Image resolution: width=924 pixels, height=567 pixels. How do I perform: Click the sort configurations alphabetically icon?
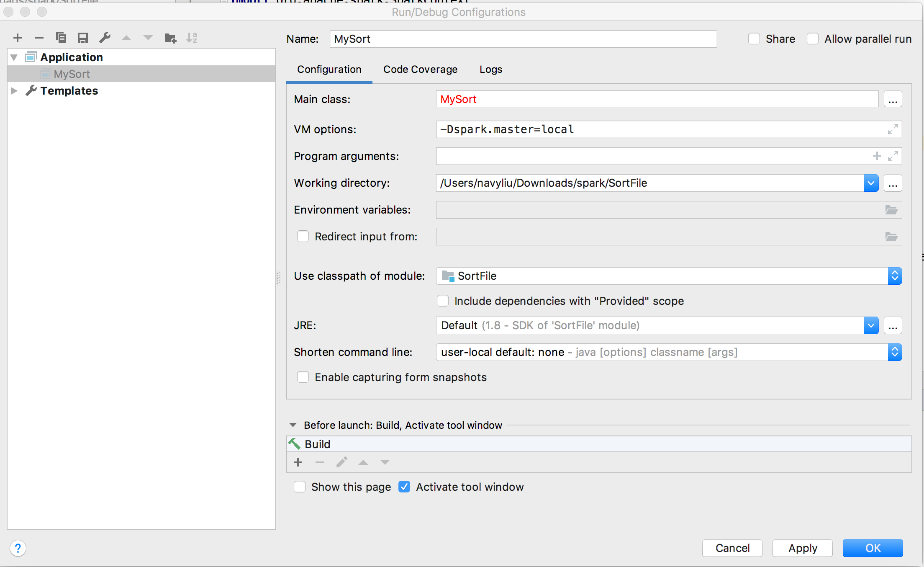click(192, 38)
